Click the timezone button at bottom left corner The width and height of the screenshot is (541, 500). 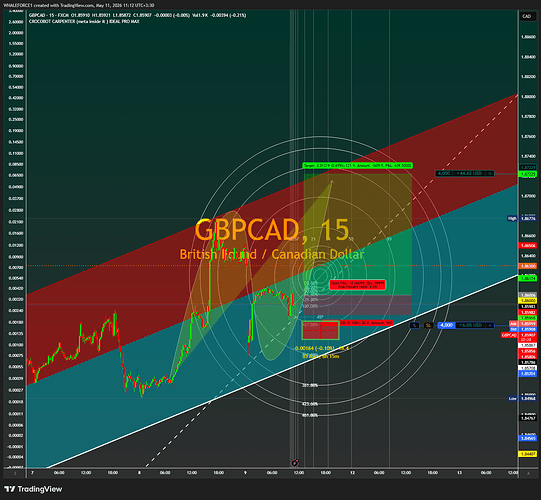[x=14, y=473]
